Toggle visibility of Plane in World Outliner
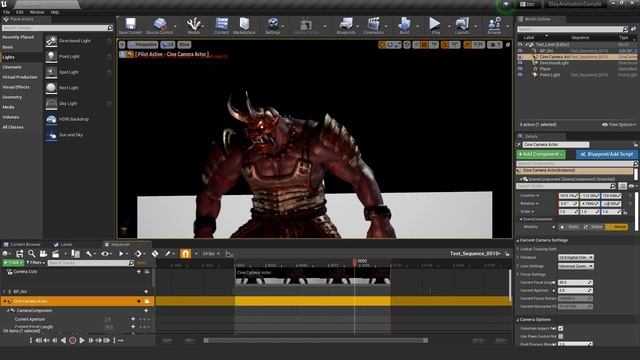 (520, 69)
